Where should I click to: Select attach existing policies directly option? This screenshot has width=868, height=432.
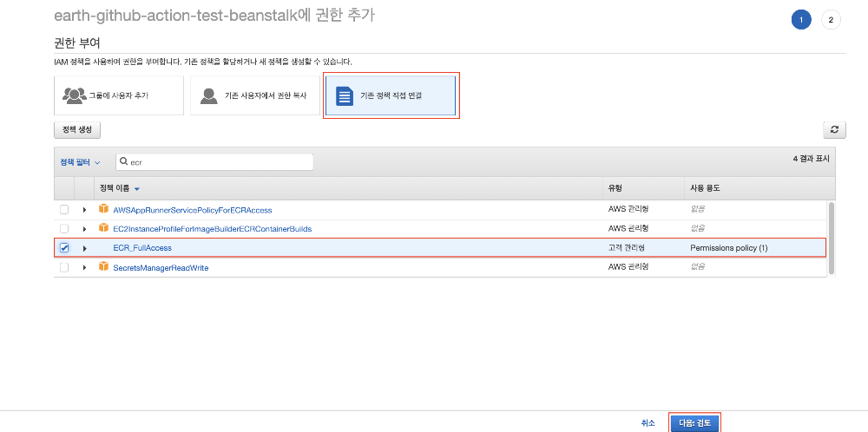click(391, 95)
